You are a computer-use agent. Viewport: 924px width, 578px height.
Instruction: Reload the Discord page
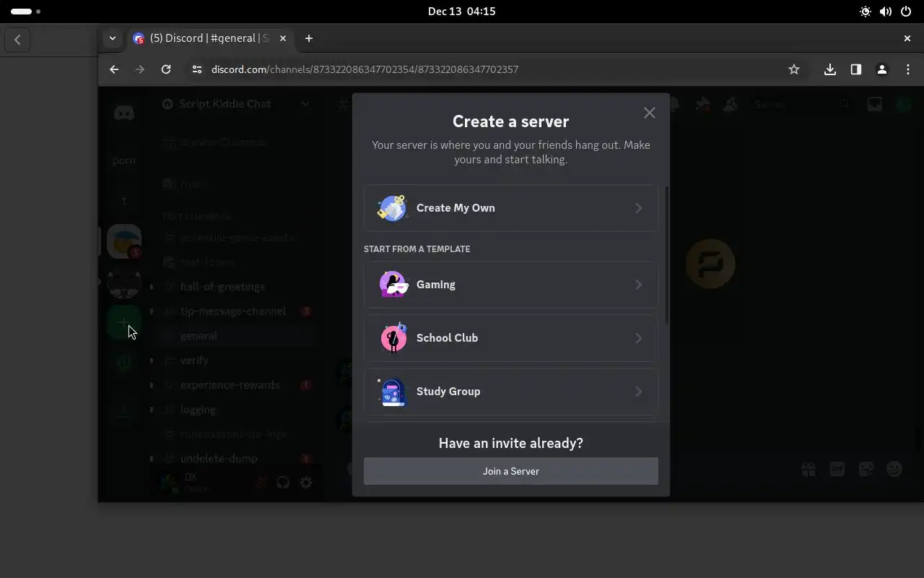[x=166, y=69]
